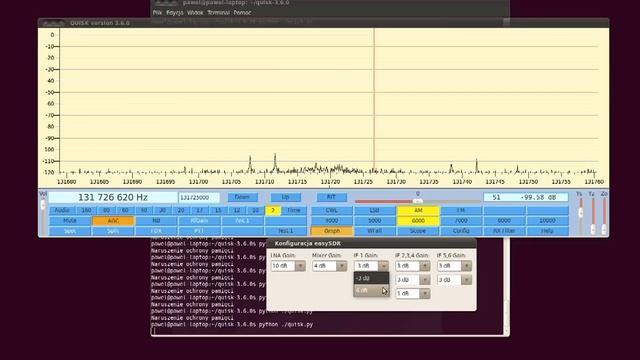Switch mode to LSB
The width and height of the screenshot is (640, 360).
click(x=374, y=211)
